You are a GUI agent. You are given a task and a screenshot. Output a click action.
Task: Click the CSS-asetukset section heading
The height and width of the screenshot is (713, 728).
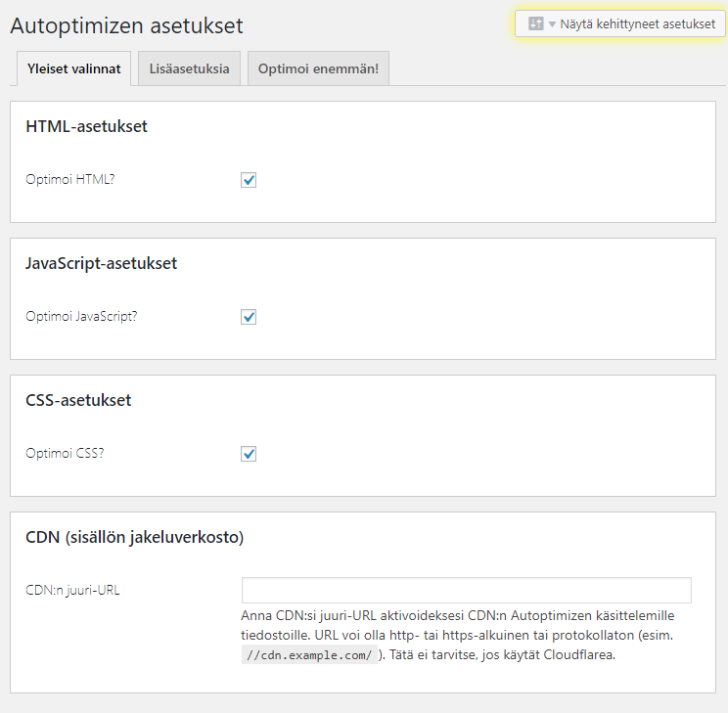point(78,400)
